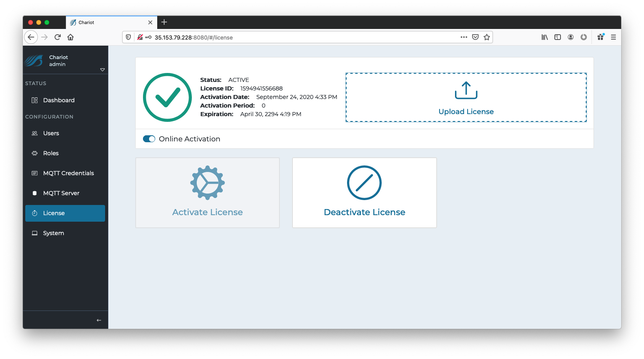Bookmark this page with the star
Screen dimensions: 644x359
(x=487, y=37)
